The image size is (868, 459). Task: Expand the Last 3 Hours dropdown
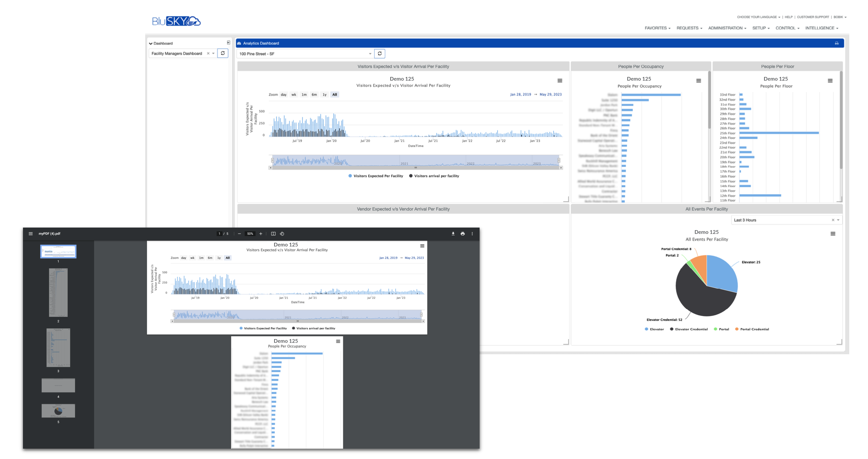coord(838,220)
